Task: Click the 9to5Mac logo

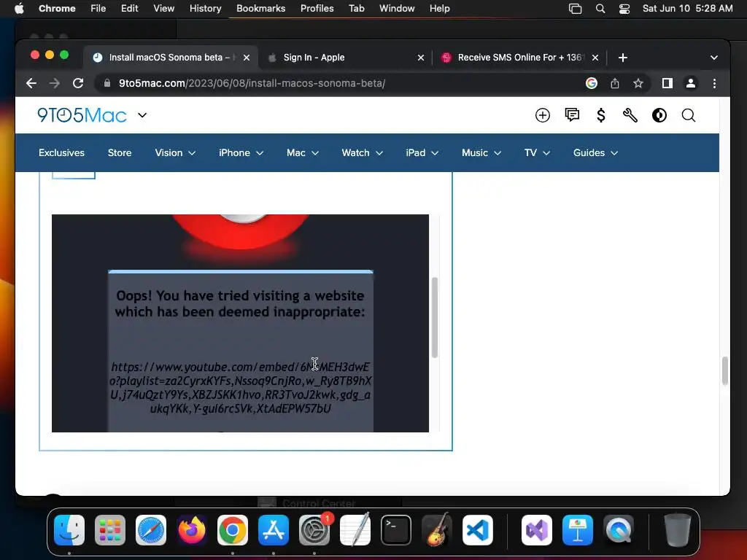Action: [82, 115]
